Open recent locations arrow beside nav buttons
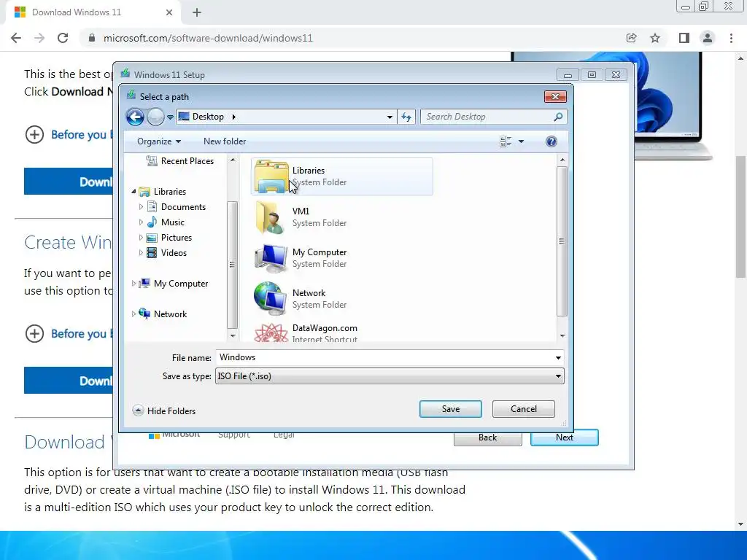The width and height of the screenshot is (747, 560). [170, 117]
